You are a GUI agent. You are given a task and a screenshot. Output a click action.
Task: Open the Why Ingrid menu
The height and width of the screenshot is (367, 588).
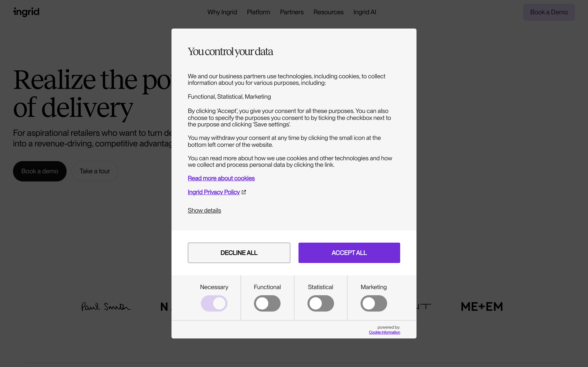(222, 12)
